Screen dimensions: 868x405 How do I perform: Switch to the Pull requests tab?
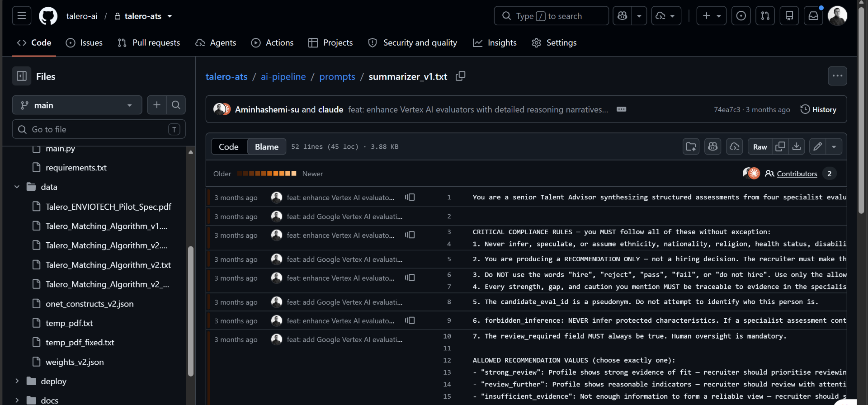point(149,42)
